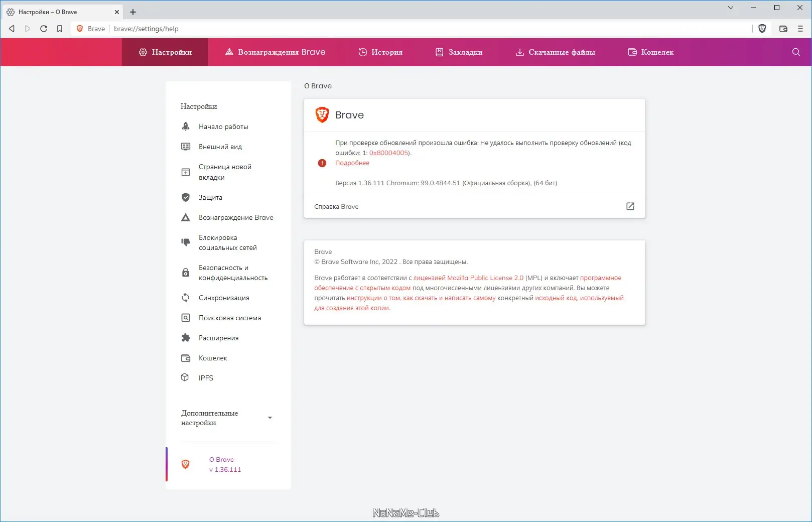Click the padlock icon for Безопасность
The height and width of the screenshot is (522, 812).
point(186,273)
